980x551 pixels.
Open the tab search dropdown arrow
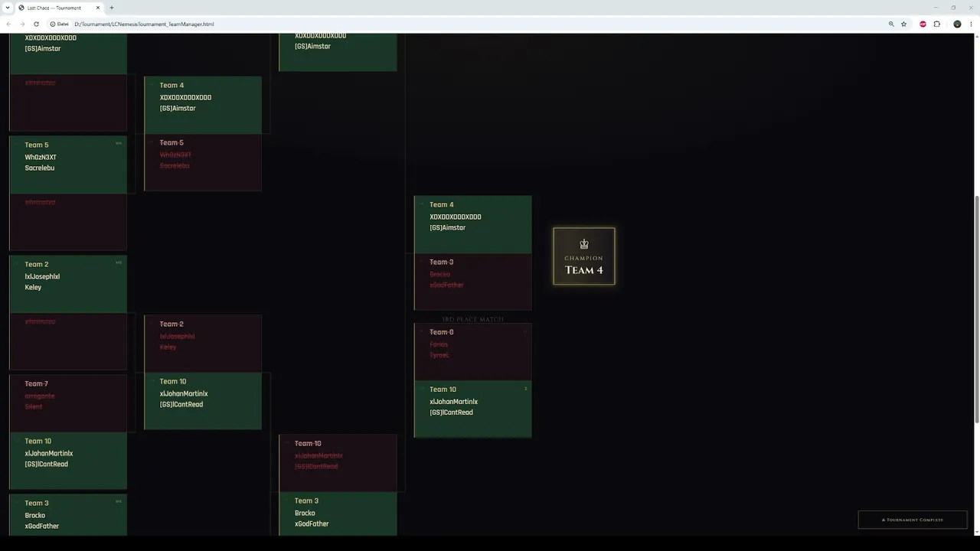tap(7, 8)
